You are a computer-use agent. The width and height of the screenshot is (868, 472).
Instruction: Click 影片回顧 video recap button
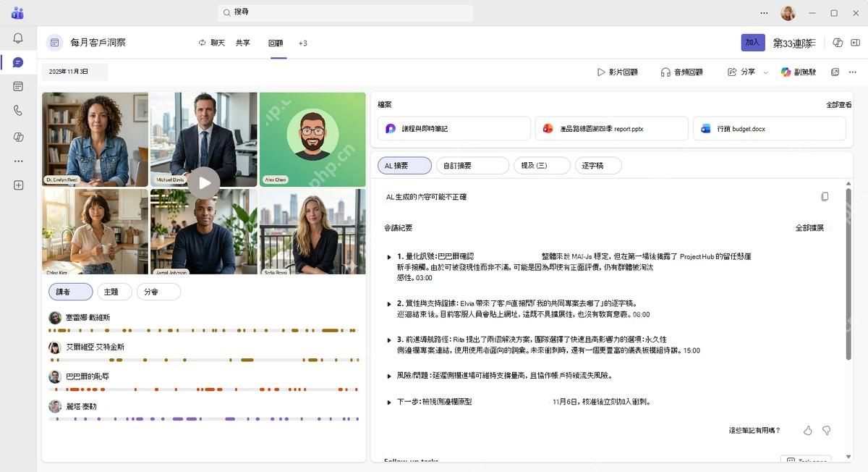617,72
